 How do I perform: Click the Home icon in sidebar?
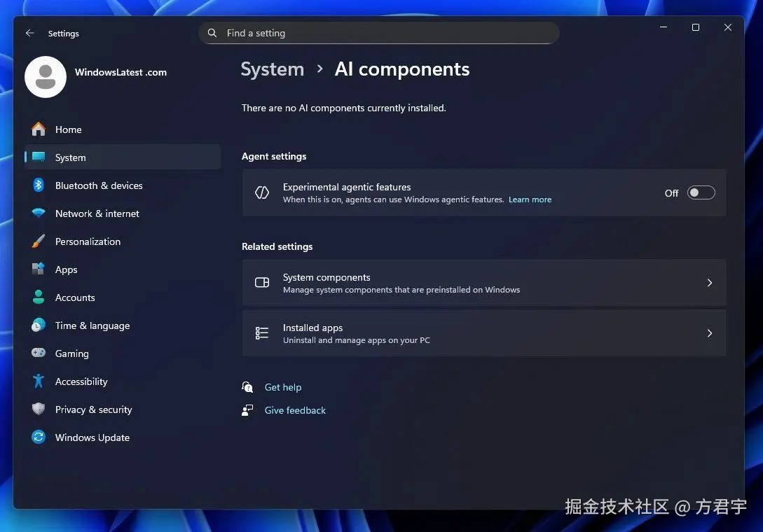pos(39,129)
